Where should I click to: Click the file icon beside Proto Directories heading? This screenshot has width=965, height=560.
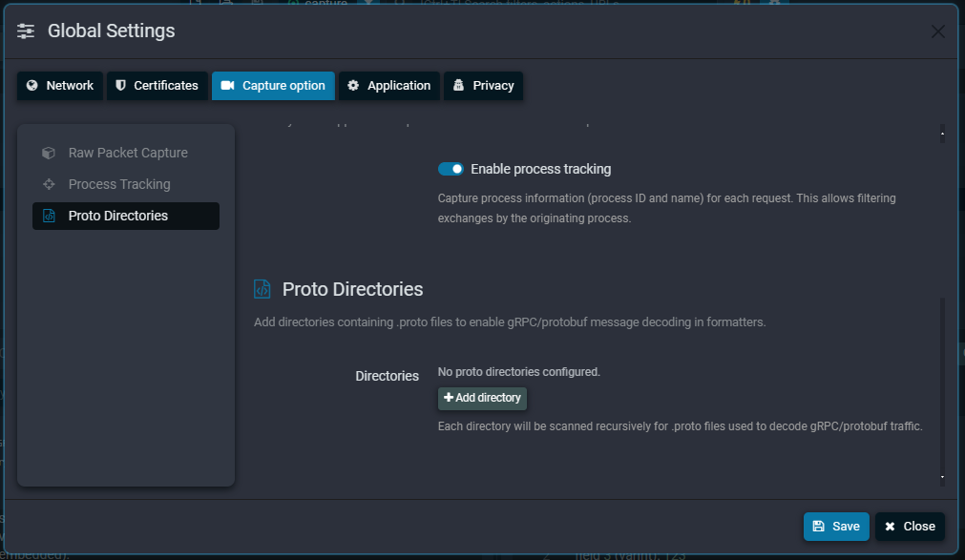261,288
